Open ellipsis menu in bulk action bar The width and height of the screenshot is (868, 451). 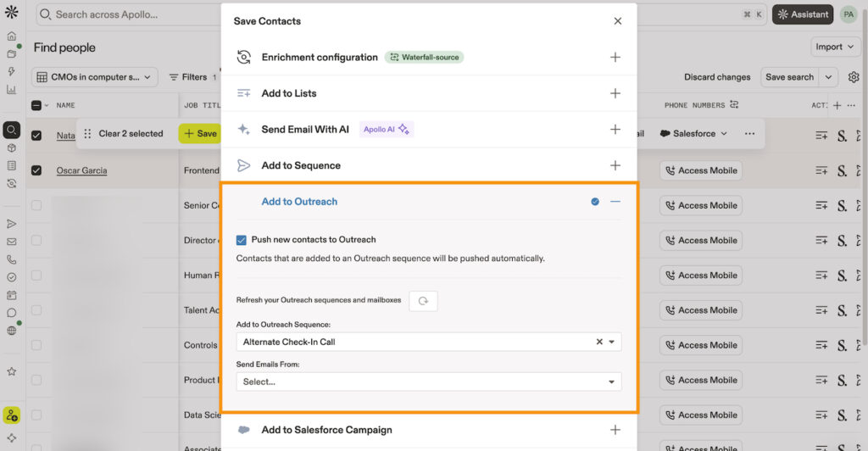point(749,133)
